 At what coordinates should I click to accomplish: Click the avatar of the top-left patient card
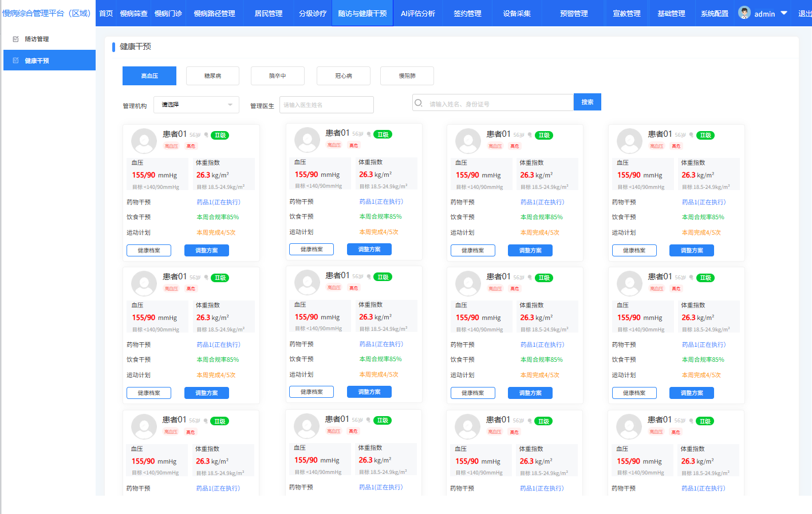(144, 141)
